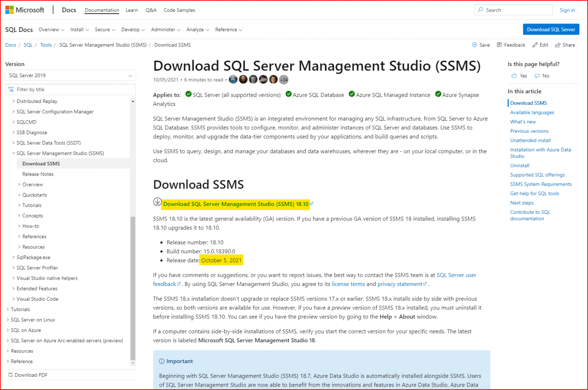
Task: Click the SQL Docs title link
Action: 19,30
